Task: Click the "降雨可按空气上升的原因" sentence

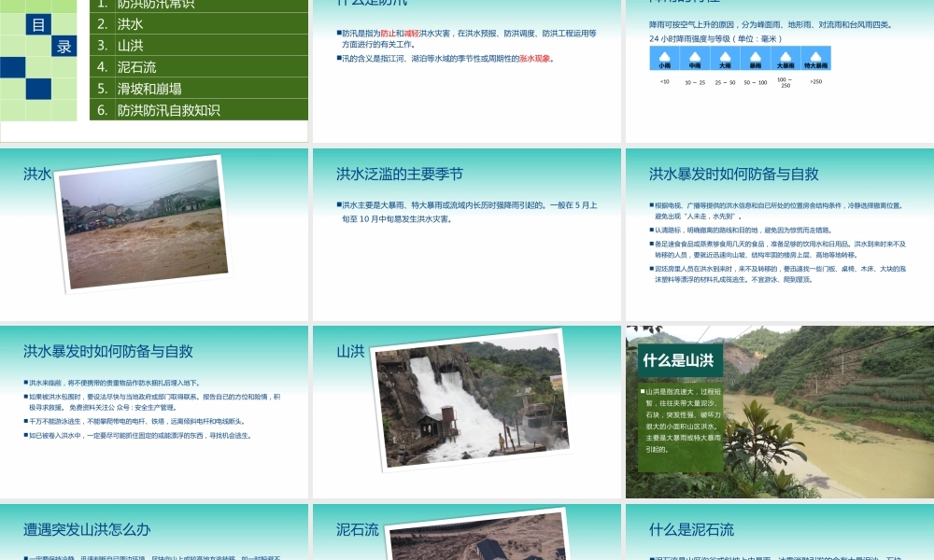Action: pyautogui.click(x=771, y=24)
